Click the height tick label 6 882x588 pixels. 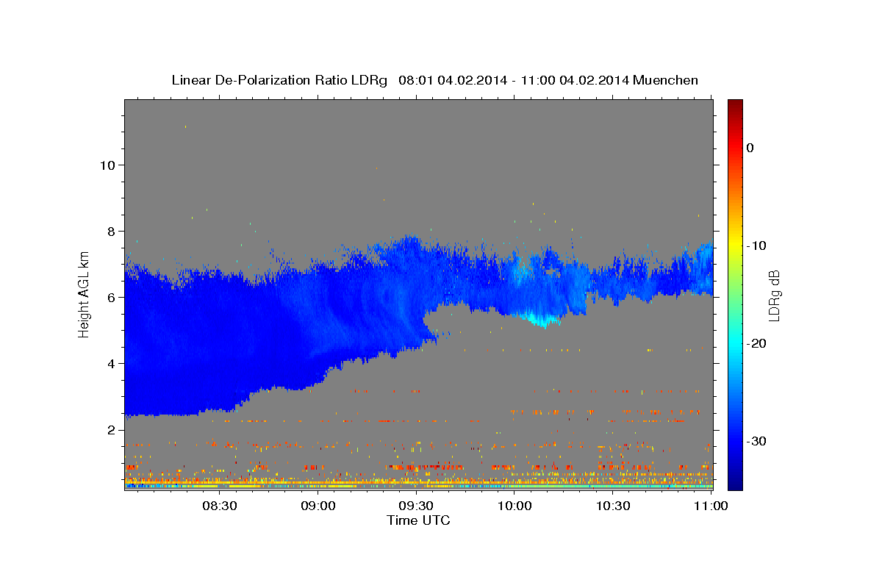pos(111,297)
